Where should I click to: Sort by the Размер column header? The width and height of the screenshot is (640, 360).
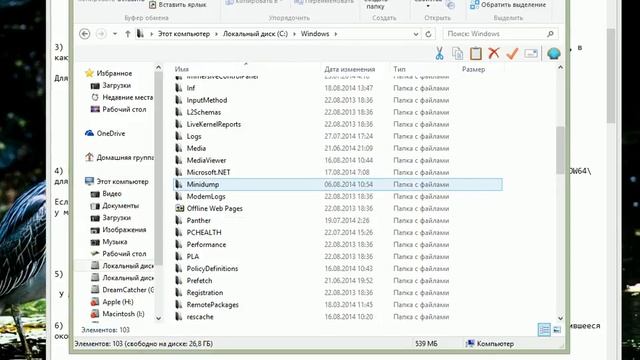(473, 69)
